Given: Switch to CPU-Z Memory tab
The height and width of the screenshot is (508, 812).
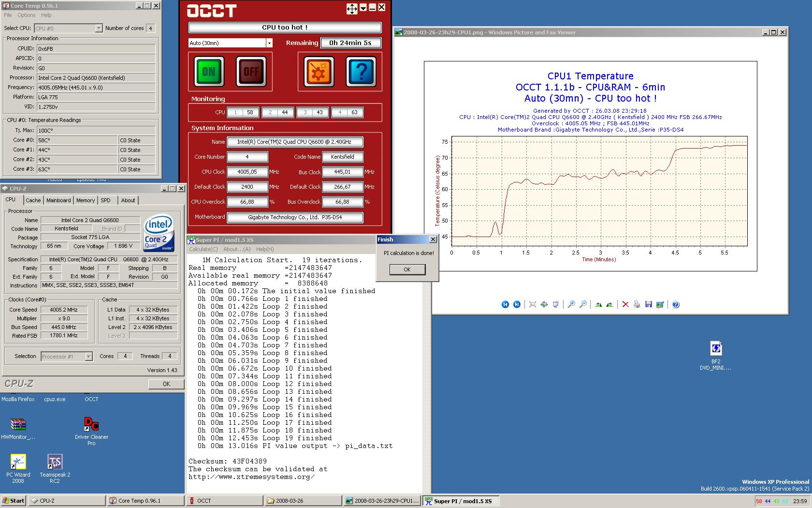Looking at the screenshot, I should tap(86, 200).
